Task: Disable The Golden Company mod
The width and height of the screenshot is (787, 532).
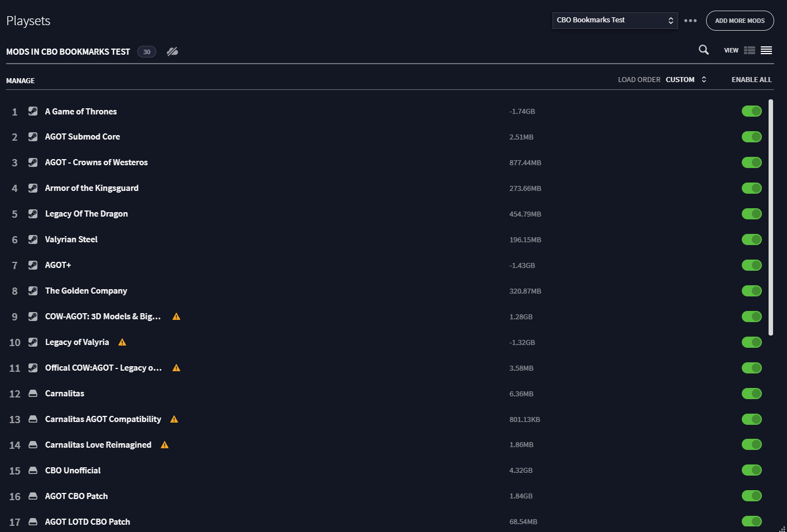Action: (x=752, y=291)
